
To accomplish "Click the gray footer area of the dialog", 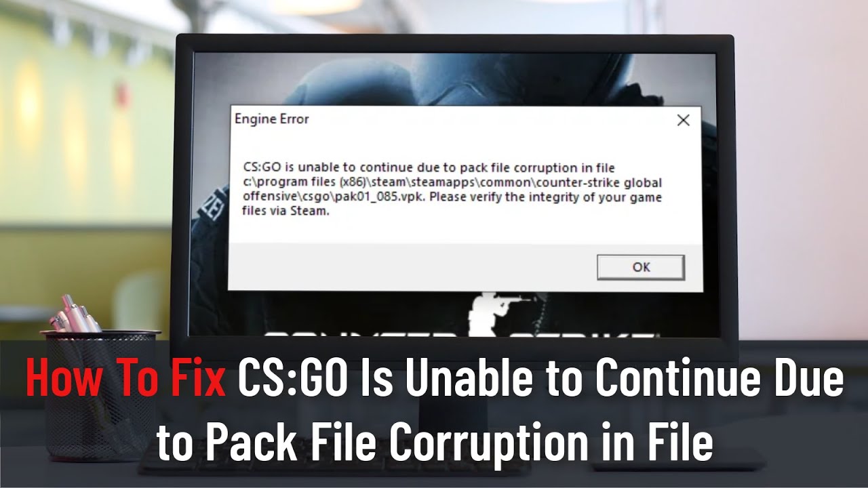I will point(465,267).
